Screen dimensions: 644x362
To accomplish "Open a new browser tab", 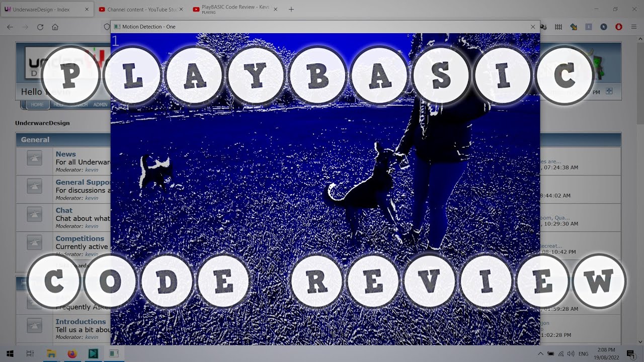I will coord(291,9).
